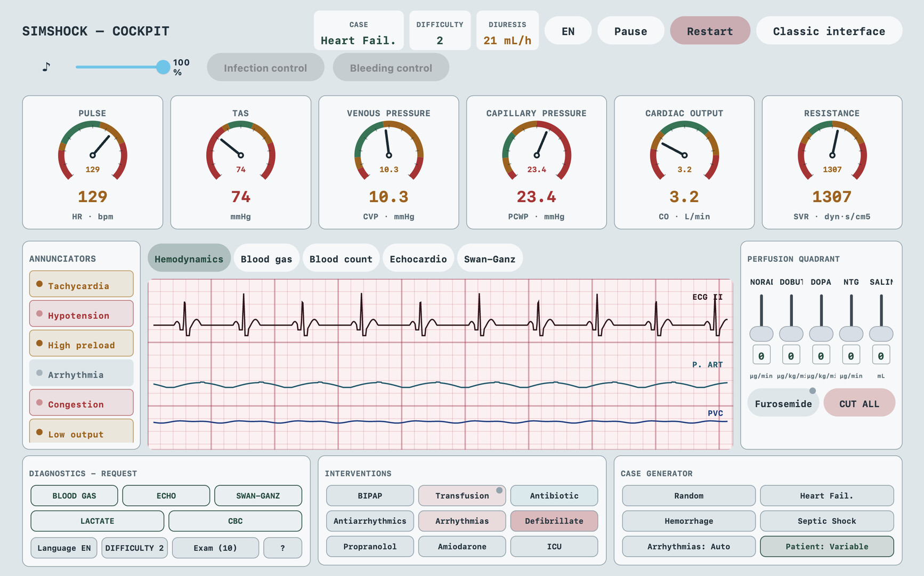This screenshot has height=576, width=924.
Task: Give Antibiotic intervention
Action: [554, 495]
